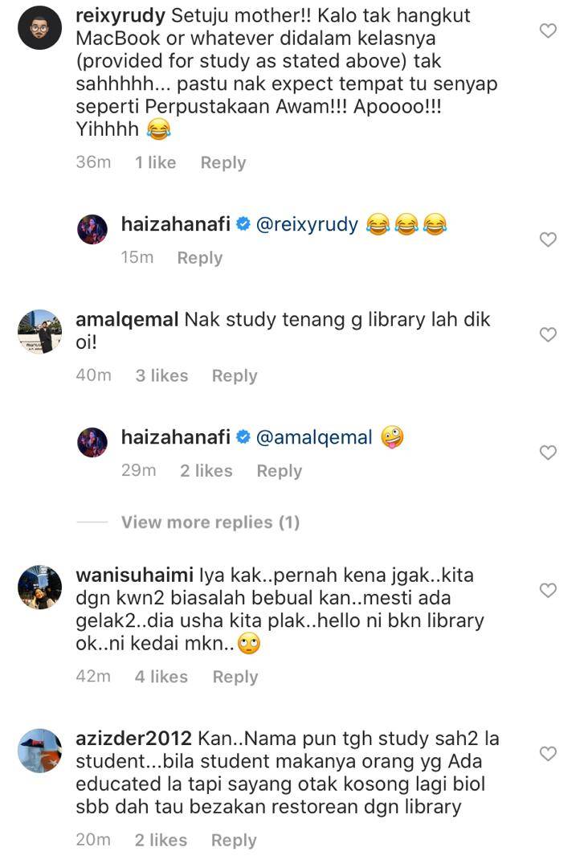This screenshot has height=868, width=588.
Task: Reply to reixyrudy's comment
Action: (x=223, y=162)
